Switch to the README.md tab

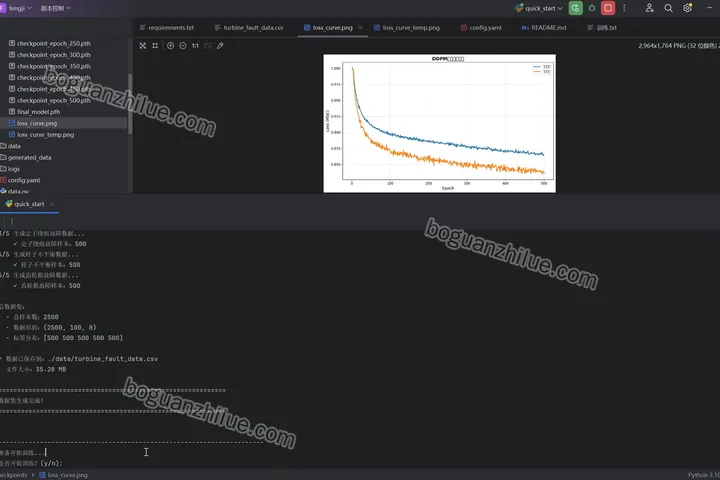(544, 28)
